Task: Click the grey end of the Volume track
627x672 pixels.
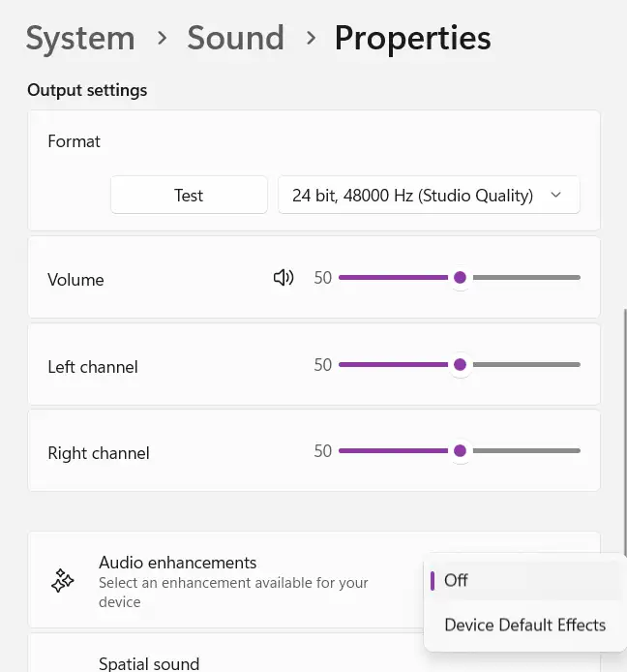Action: 561,278
